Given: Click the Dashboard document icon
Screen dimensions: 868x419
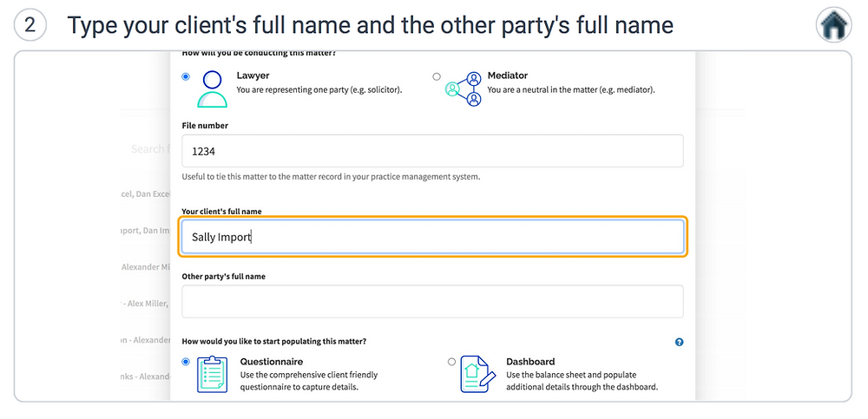Looking at the screenshot, I should pyautogui.click(x=477, y=375).
